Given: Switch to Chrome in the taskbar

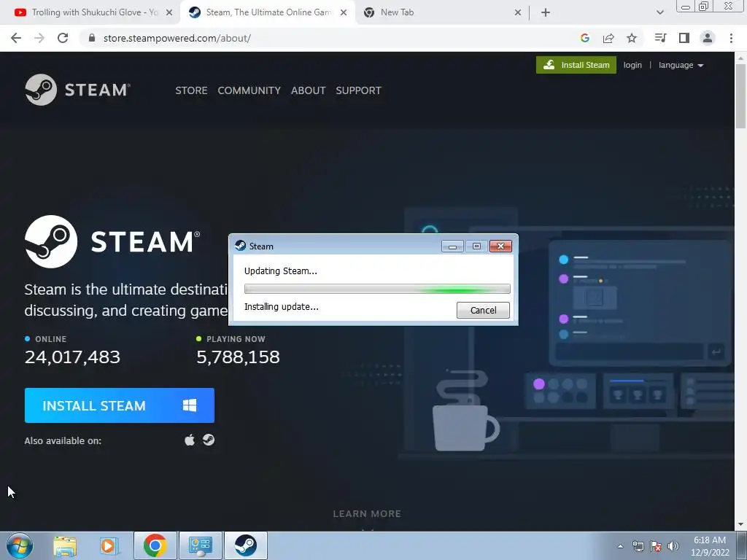Looking at the screenshot, I should 155,545.
